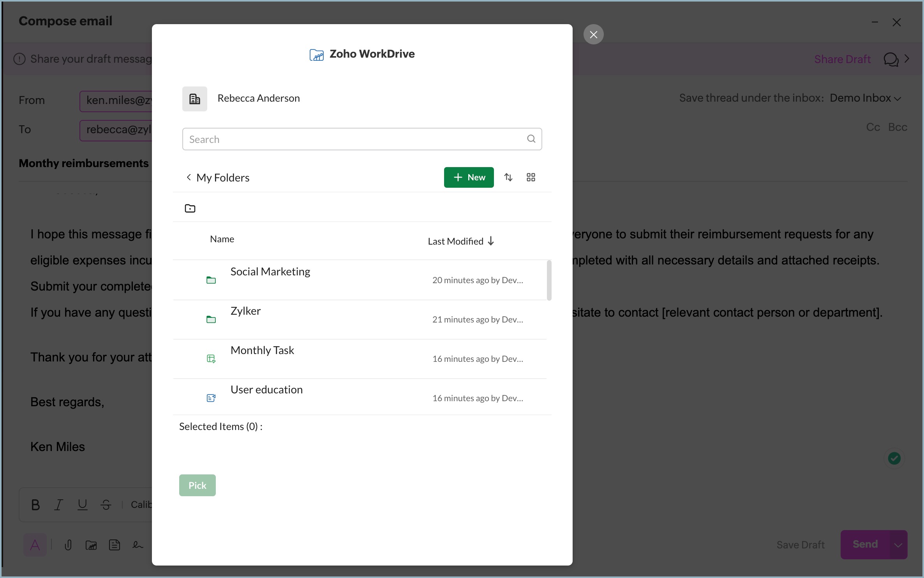The image size is (924, 578).
Task: Close the Zoho WorkDrive picker dialog
Action: click(593, 35)
